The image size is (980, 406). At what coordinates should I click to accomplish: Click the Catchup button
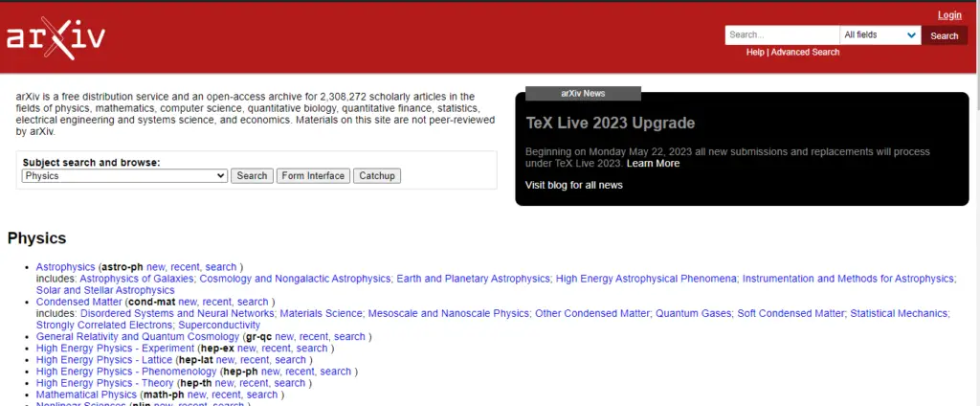(x=377, y=176)
